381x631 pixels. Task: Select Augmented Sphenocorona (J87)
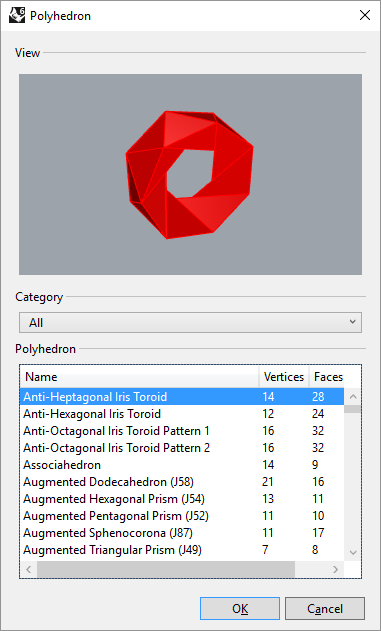coord(182,533)
